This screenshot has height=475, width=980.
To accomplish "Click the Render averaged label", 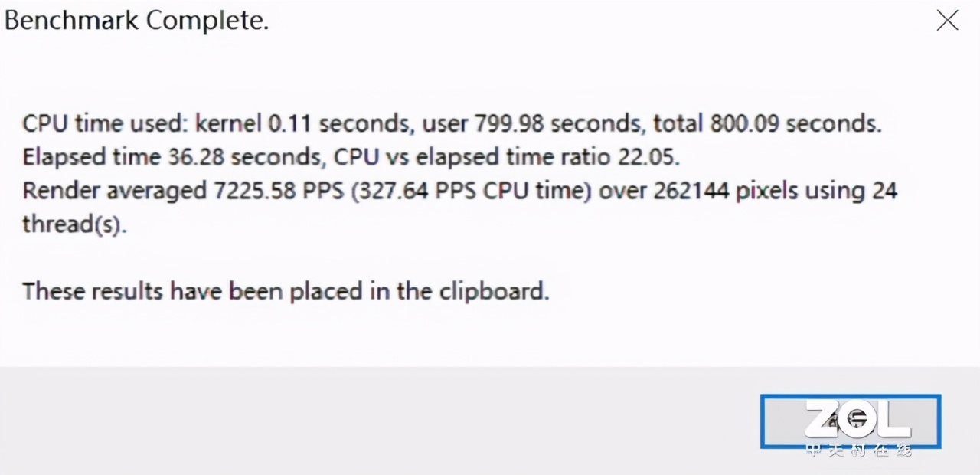I will 113,191.
